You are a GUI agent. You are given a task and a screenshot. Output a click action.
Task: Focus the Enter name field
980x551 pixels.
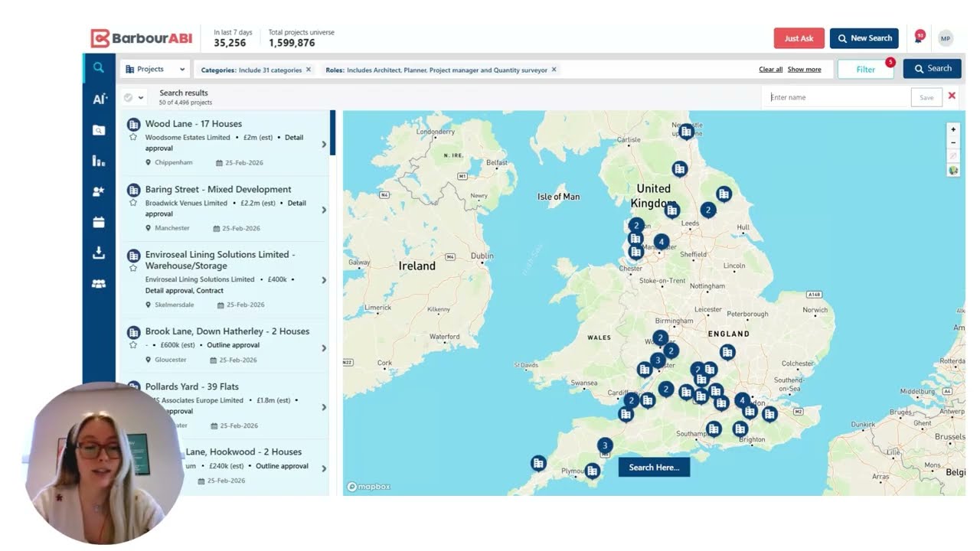click(838, 97)
